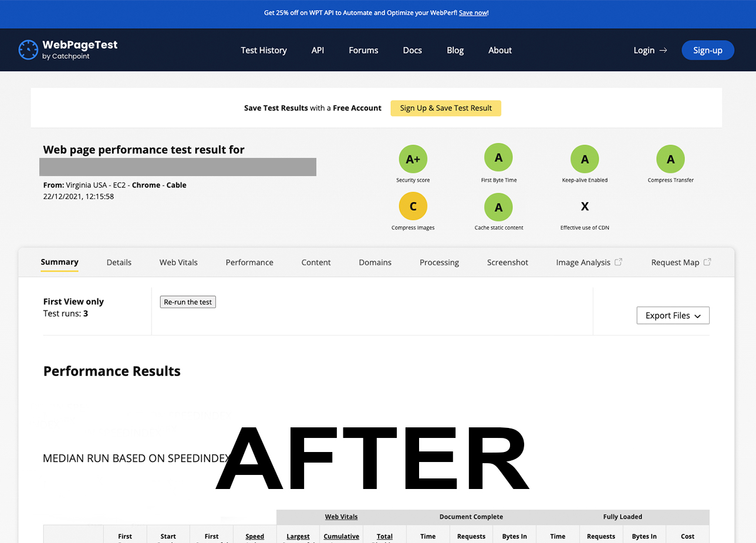Open Test History in the navigation bar
The height and width of the screenshot is (543, 756).
(264, 50)
